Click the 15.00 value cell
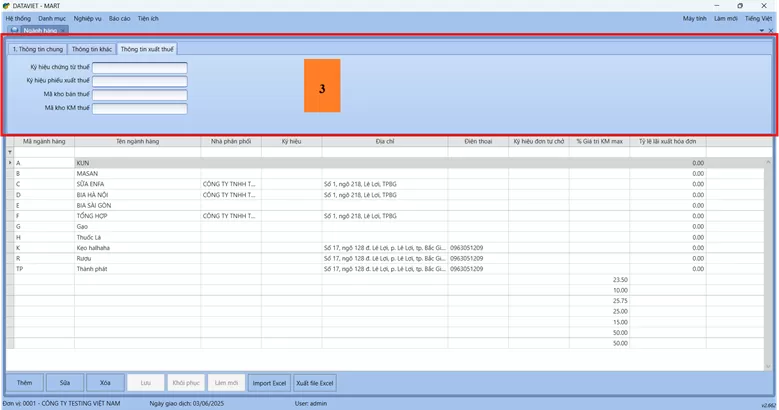This screenshot has height=410, width=779. tap(600, 322)
